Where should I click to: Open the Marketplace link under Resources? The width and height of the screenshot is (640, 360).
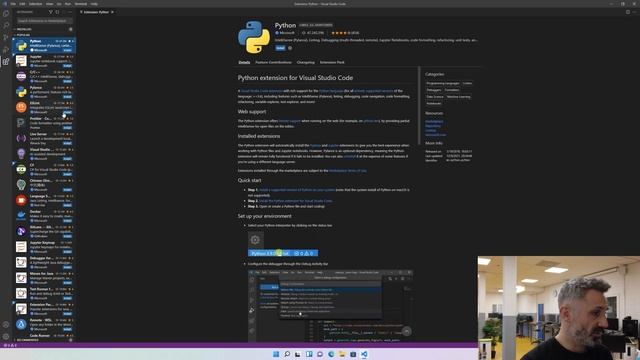[434, 121]
